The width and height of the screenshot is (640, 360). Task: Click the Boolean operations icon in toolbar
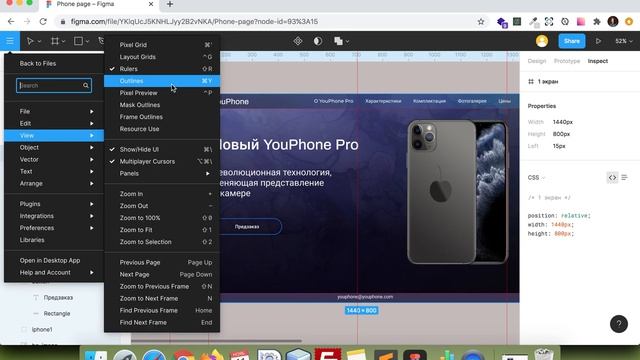[338, 41]
